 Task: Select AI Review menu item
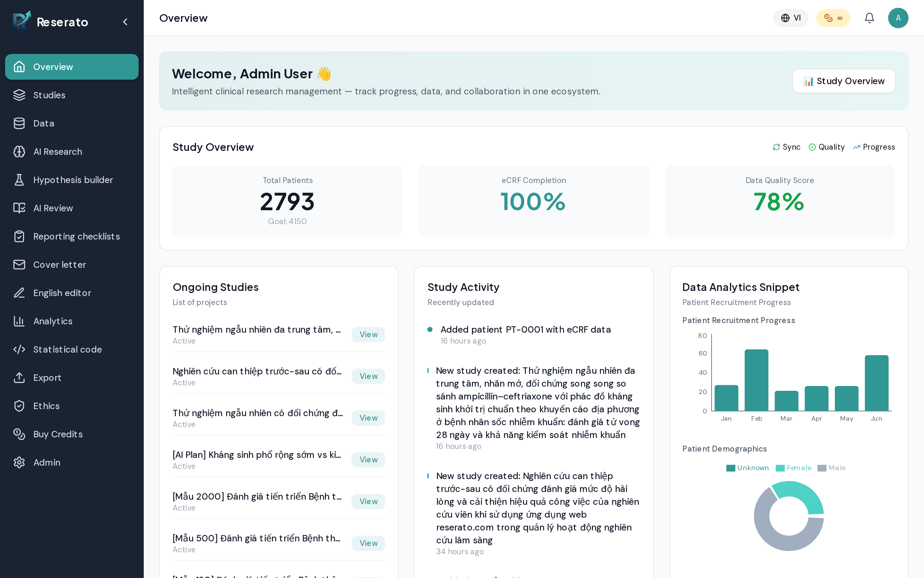tap(72, 208)
